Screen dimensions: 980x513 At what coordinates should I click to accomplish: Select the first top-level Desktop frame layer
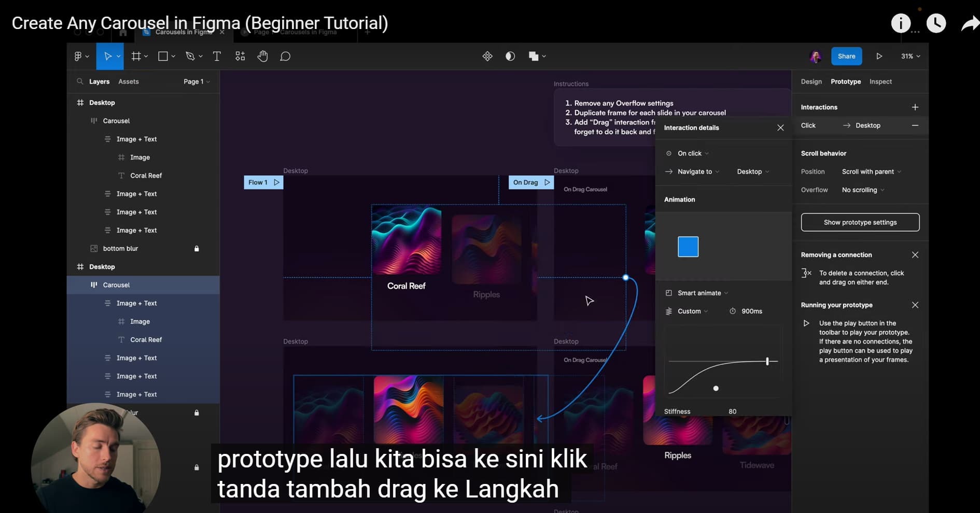click(143, 103)
